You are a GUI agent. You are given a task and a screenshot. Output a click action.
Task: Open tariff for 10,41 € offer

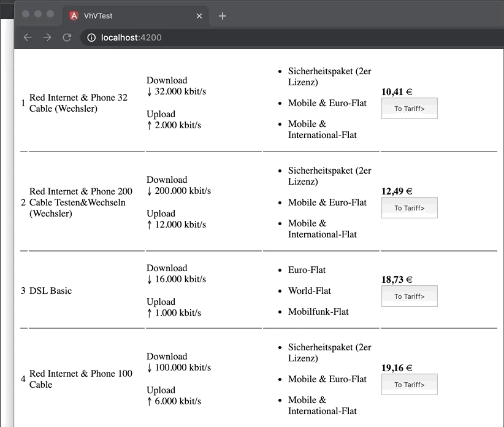click(x=409, y=109)
